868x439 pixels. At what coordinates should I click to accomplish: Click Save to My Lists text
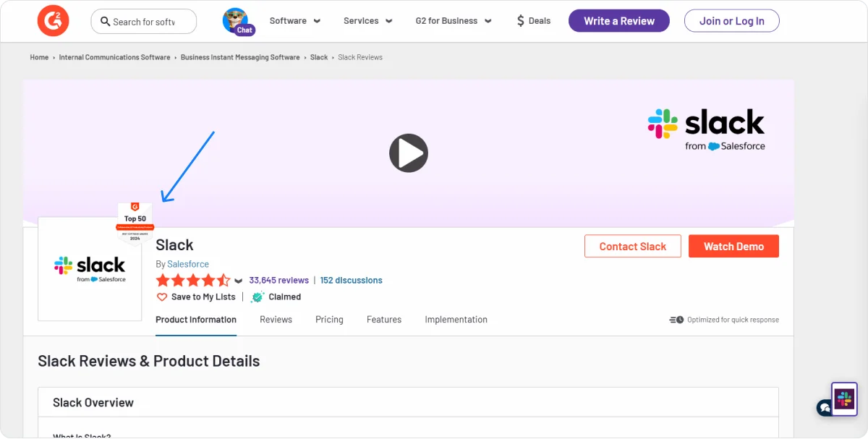coord(203,297)
